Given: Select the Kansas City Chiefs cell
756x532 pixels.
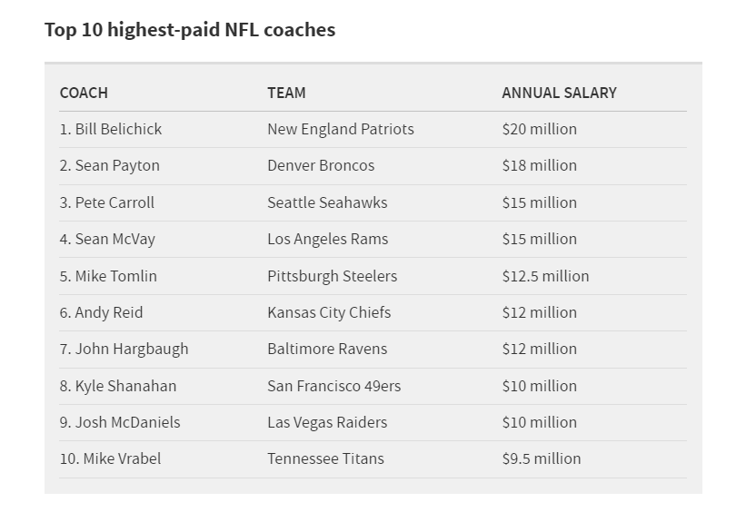Looking at the screenshot, I should 329,312.
